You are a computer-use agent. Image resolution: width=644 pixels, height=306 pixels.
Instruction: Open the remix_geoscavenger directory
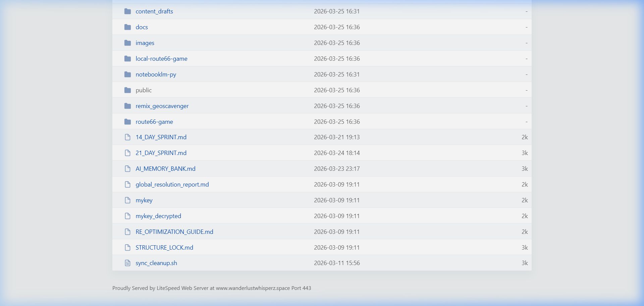[x=162, y=106]
